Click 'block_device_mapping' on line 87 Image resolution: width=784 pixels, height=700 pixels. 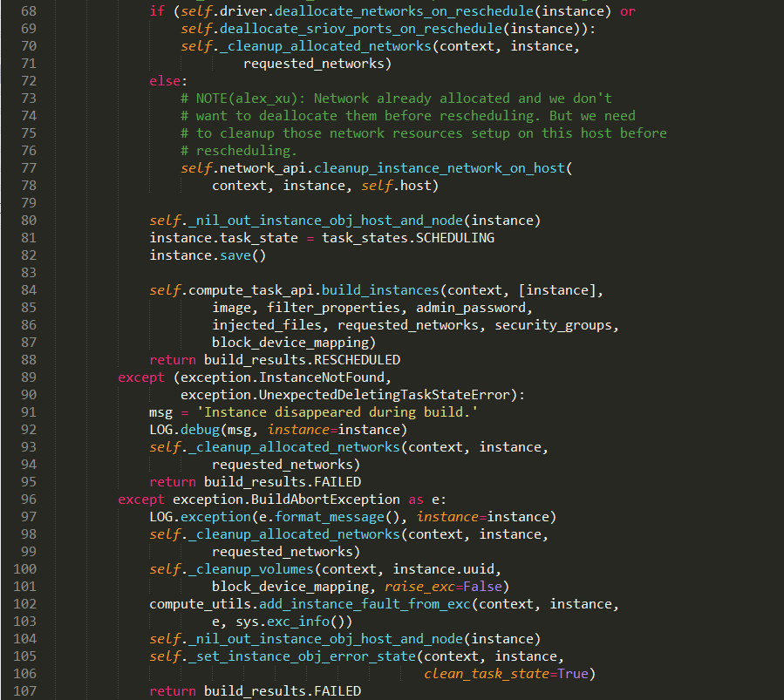point(290,343)
